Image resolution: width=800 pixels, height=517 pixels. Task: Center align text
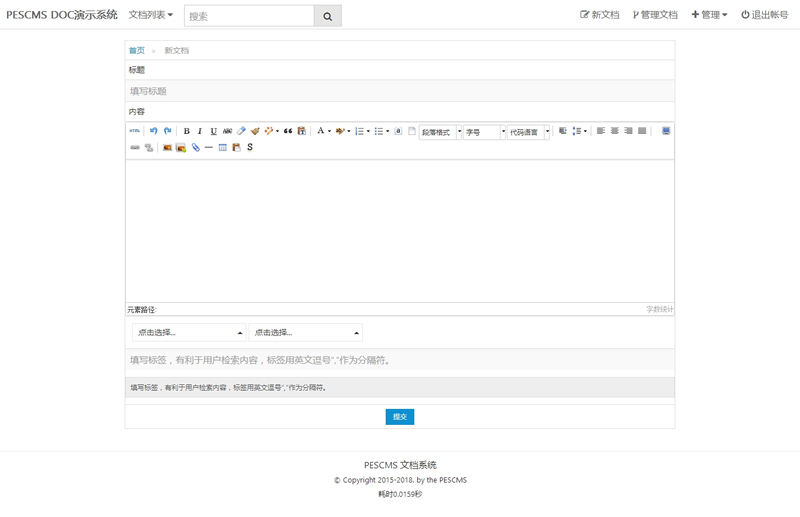pyautogui.click(x=615, y=131)
